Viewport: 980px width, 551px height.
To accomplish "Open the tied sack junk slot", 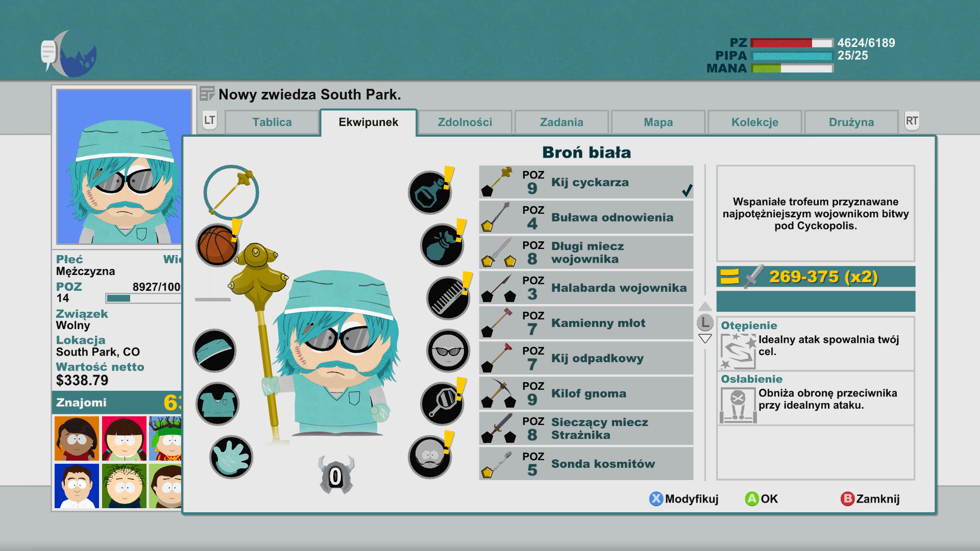I will point(442,245).
